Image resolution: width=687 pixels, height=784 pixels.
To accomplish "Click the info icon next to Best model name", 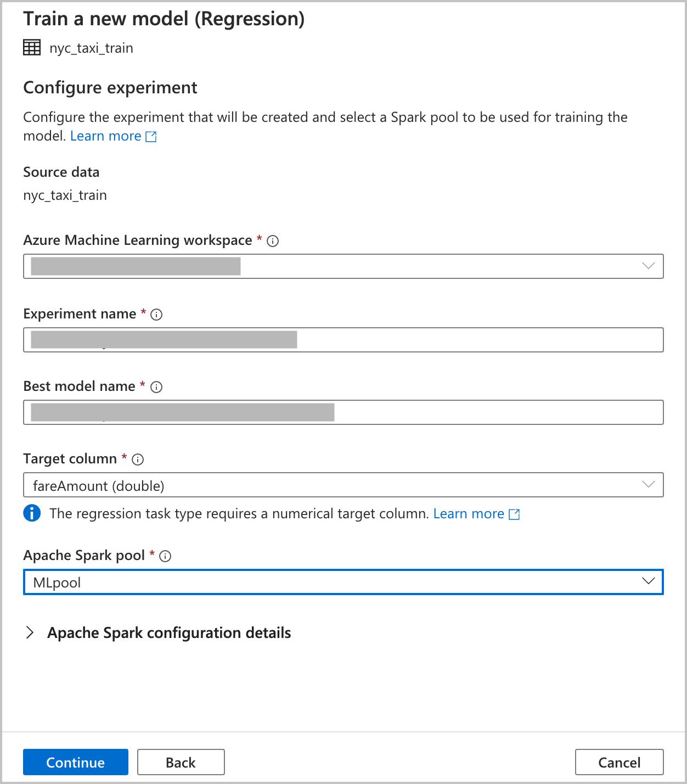I will [156, 387].
